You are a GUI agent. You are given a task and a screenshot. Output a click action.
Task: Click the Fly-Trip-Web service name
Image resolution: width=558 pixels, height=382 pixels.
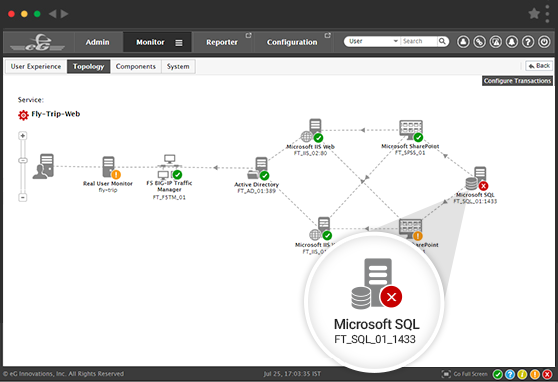(56, 114)
